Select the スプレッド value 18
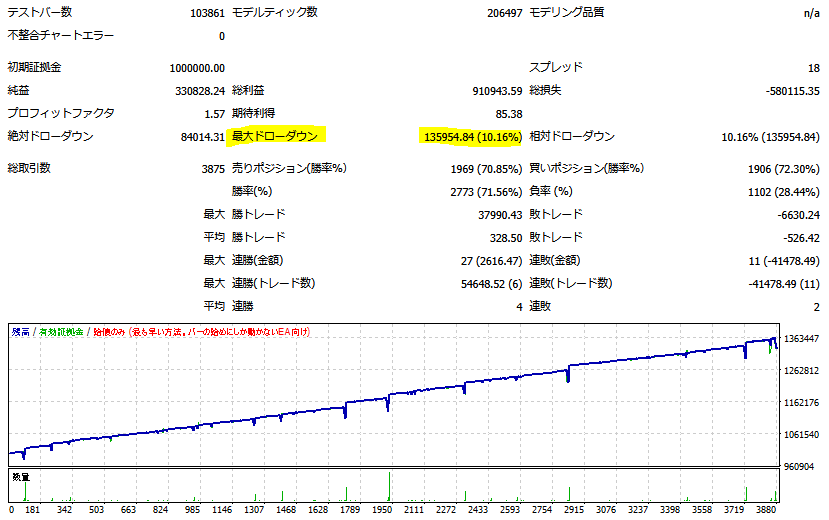829x520 pixels. click(x=813, y=68)
